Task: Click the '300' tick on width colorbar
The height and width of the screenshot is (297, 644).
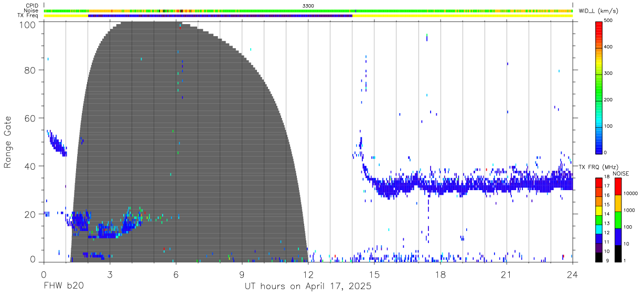Action: [608, 73]
